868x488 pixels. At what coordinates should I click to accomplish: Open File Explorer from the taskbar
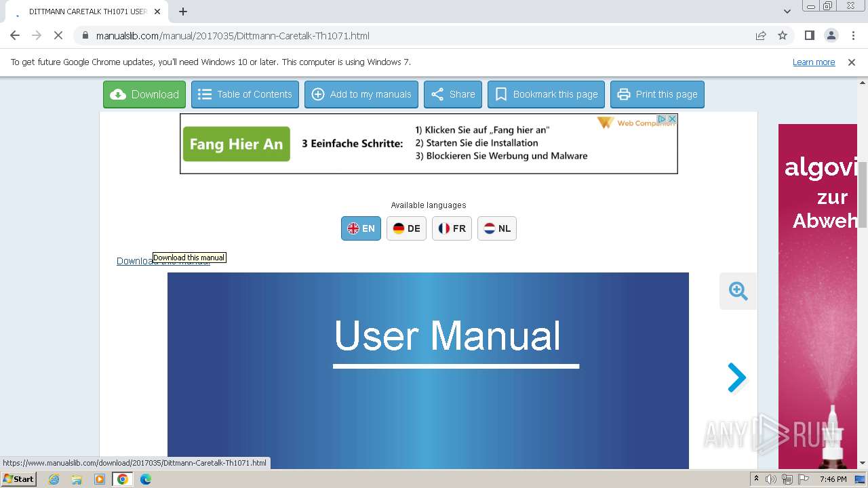click(x=77, y=479)
